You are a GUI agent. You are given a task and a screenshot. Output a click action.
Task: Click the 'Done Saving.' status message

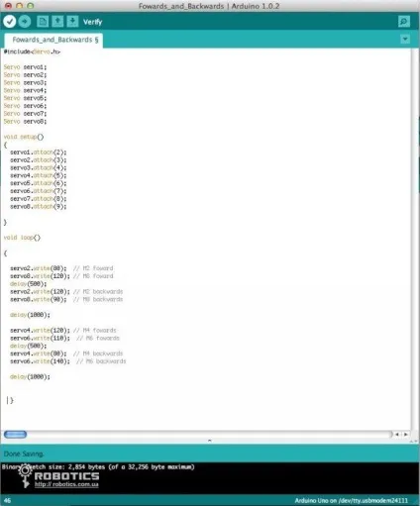click(24, 455)
